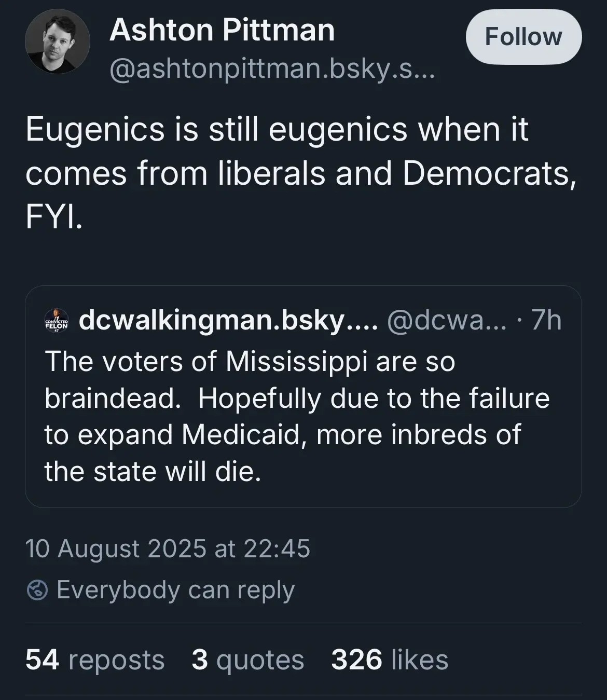This screenshot has width=607, height=700.
Task: Click the @dcwa... handle in quoted post
Action: pos(446,321)
